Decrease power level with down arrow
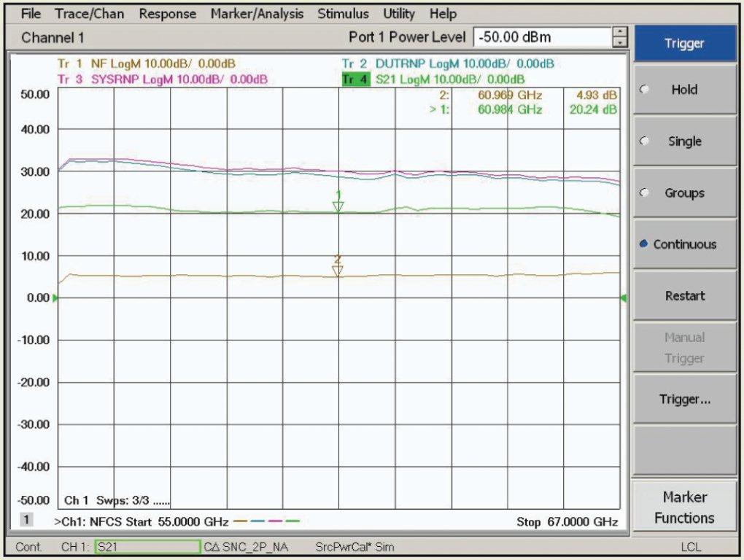The height and width of the screenshot is (560, 744). click(620, 42)
